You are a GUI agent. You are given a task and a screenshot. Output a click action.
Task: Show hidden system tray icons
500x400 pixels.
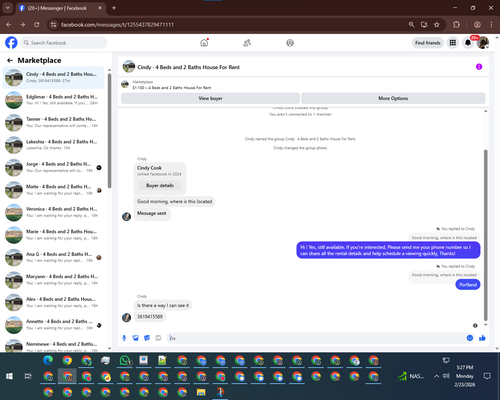[436, 376]
